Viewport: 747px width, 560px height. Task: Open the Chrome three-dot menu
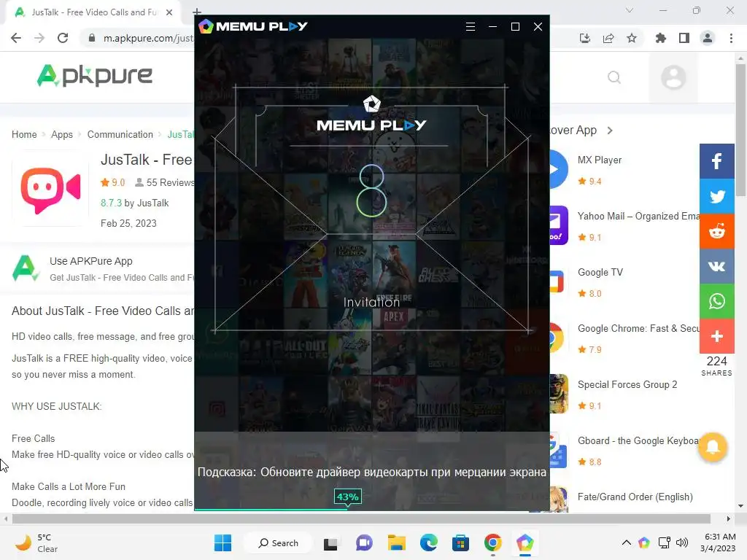point(731,38)
